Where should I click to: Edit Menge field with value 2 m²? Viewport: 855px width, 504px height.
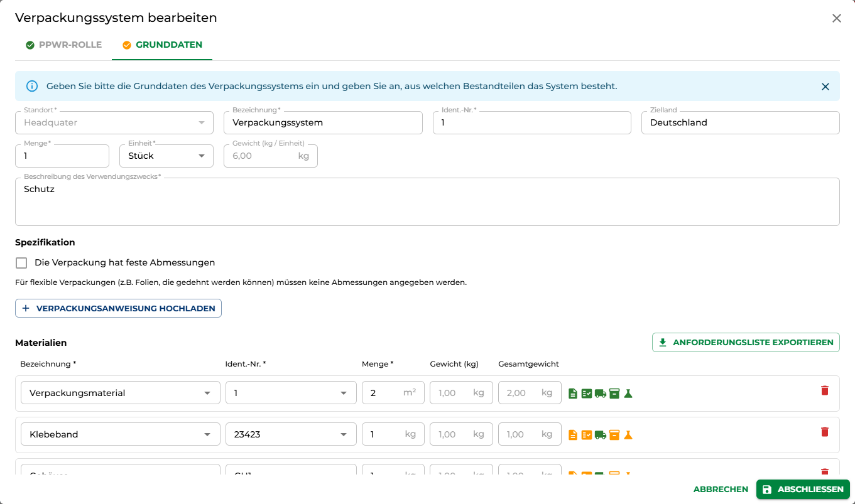click(x=393, y=393)
